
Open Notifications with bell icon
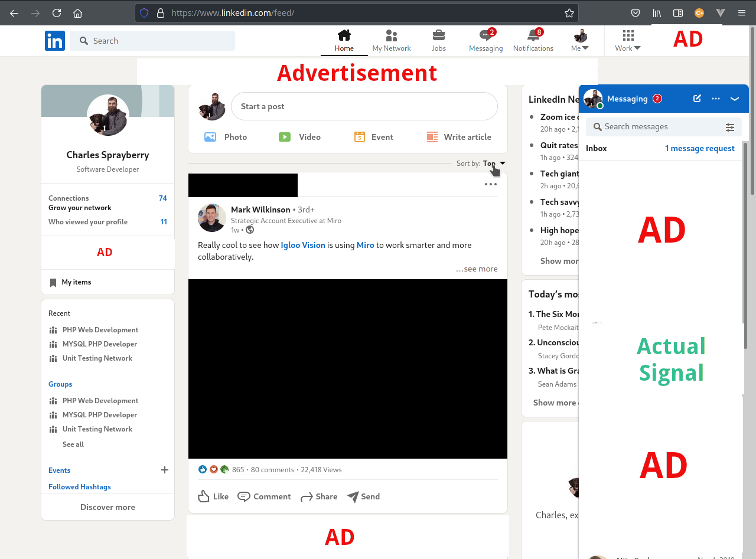pyautogui.click(x=533, y=41)
